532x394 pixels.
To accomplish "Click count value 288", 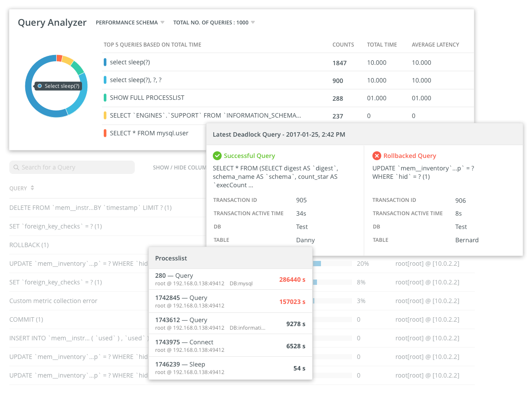I will coord(338,98).
